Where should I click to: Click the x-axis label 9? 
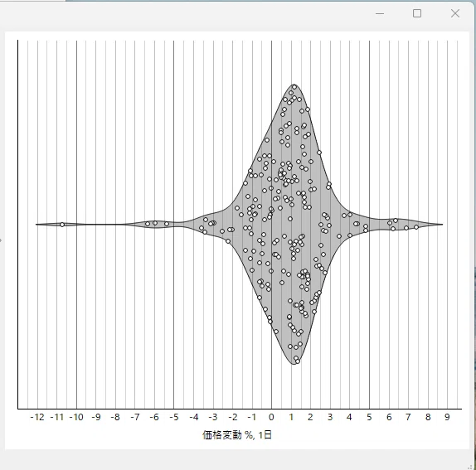click(447, 417)
